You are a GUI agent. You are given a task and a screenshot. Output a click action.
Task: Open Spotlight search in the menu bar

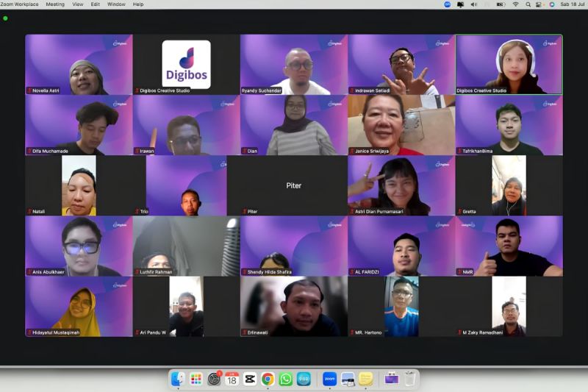click(x=528, y=4)
